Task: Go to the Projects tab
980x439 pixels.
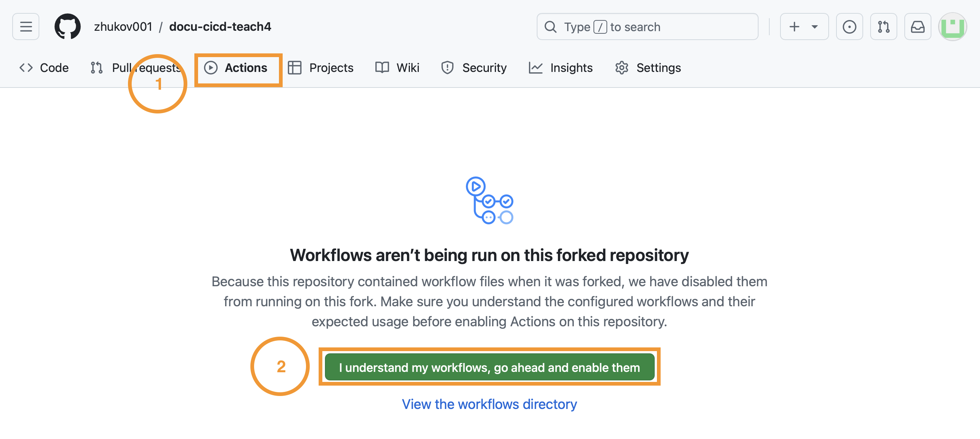Action: [321, 68]
